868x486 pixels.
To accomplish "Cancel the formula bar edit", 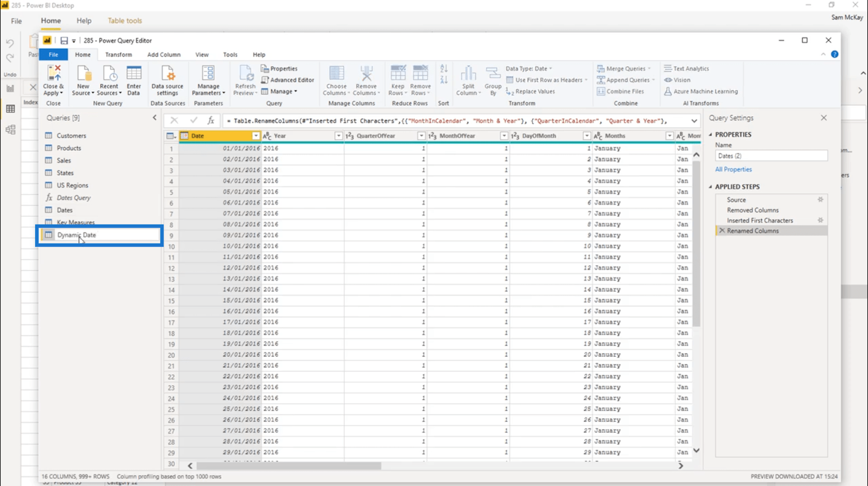I will coord(174,120).
